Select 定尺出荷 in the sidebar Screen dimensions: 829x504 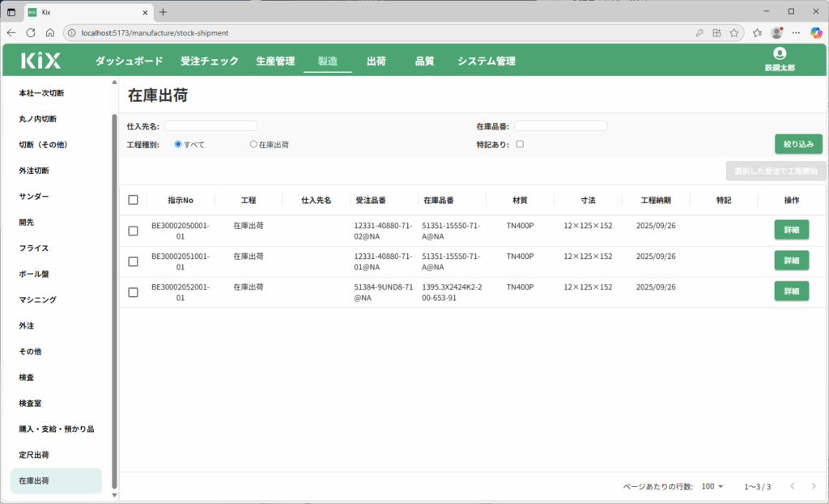pyautogui.click(x=34, y=455)
